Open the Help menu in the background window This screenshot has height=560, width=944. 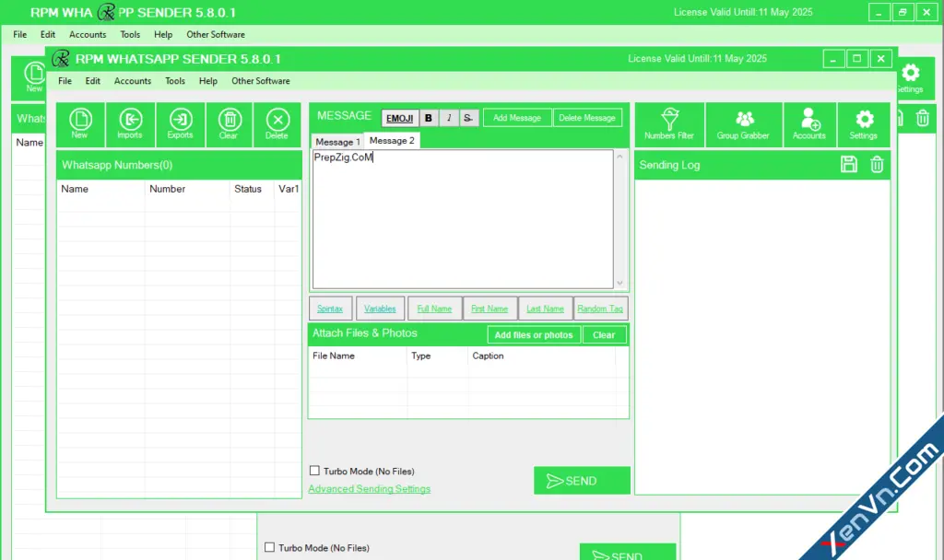pyautogui.click(x=163, y=34)
